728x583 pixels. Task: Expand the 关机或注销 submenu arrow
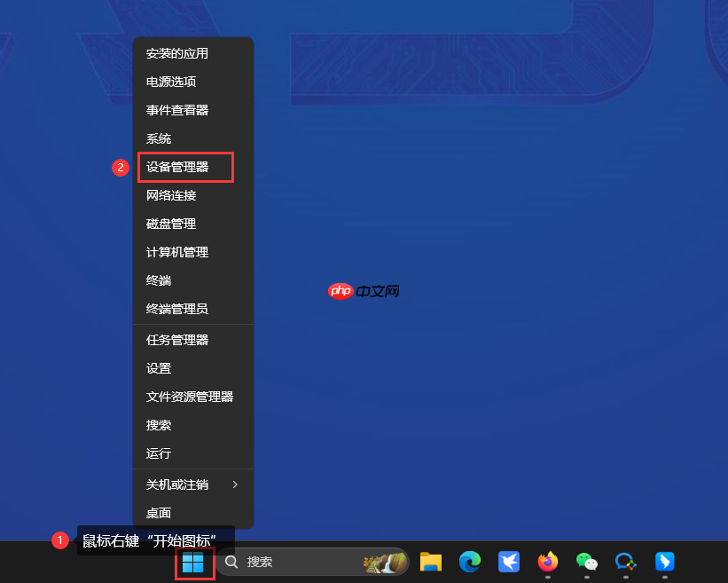coord(237,485)
